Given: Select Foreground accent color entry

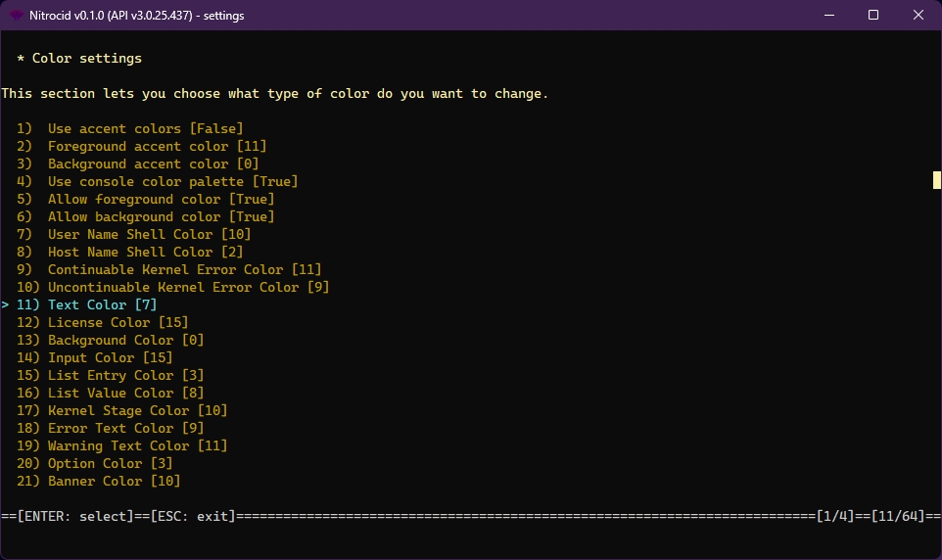Looking at the screenshot, I should coord(157,146).
